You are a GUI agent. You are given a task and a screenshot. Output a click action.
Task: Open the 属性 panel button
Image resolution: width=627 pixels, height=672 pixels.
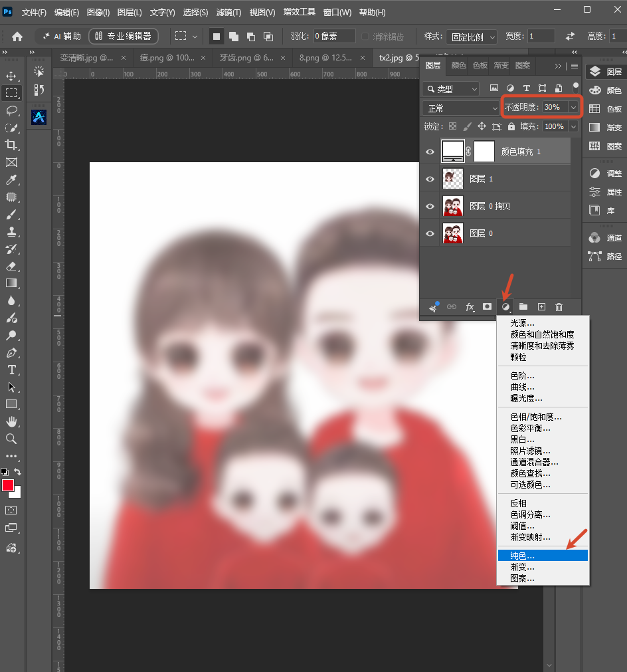point(605,192)
